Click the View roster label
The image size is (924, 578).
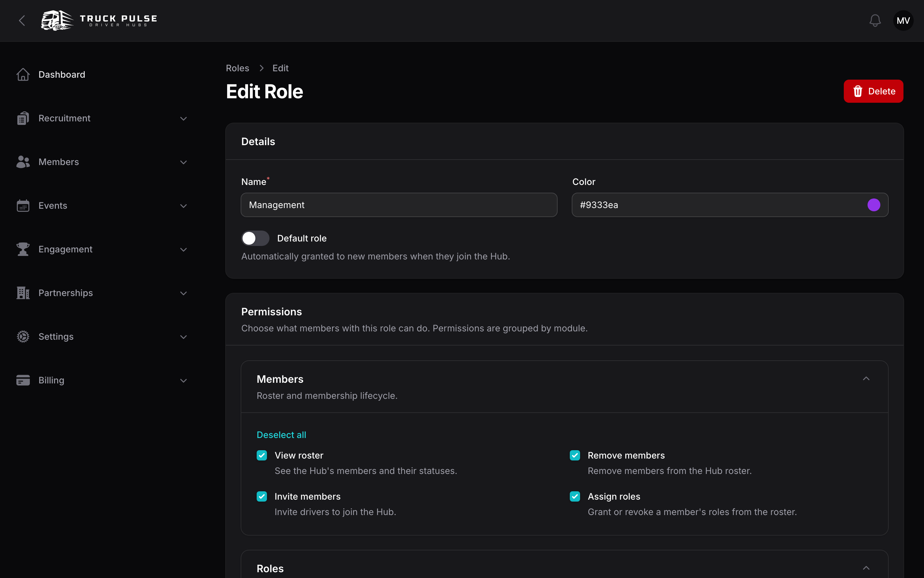[x=299, y=455]
